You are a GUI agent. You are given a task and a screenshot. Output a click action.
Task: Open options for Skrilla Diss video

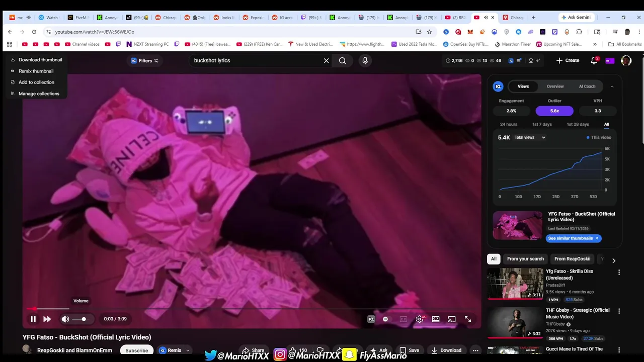[x=619, y=272]
